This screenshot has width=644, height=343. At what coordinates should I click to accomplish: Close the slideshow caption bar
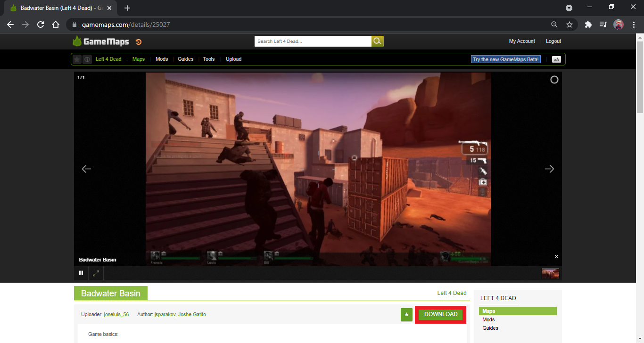[556, 257]
